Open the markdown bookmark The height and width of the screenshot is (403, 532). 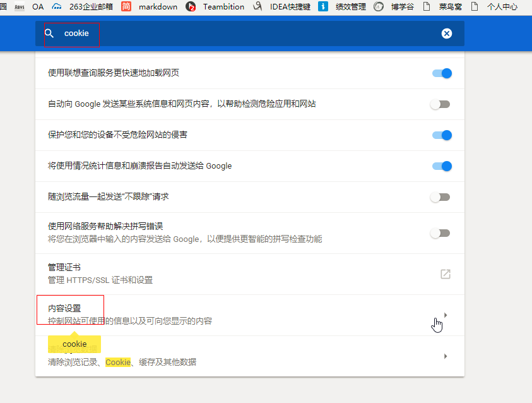coord(158,6)
